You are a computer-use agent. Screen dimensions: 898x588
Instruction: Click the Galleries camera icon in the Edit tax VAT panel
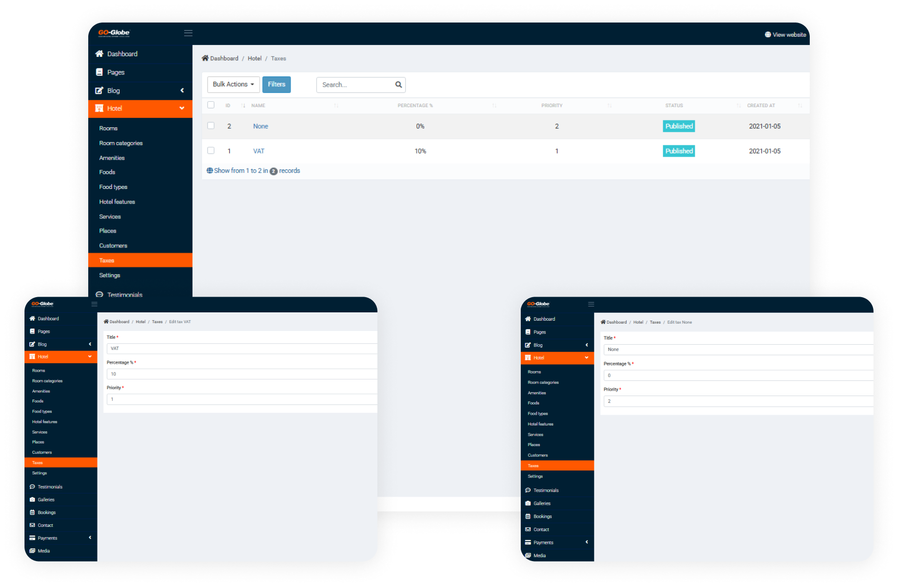click(32, 499)
